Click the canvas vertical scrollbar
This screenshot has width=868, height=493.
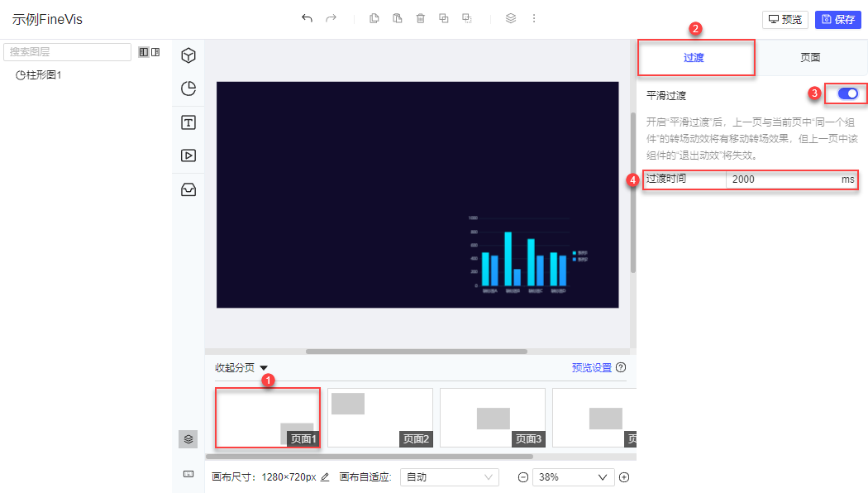click(x=632, y=192)
